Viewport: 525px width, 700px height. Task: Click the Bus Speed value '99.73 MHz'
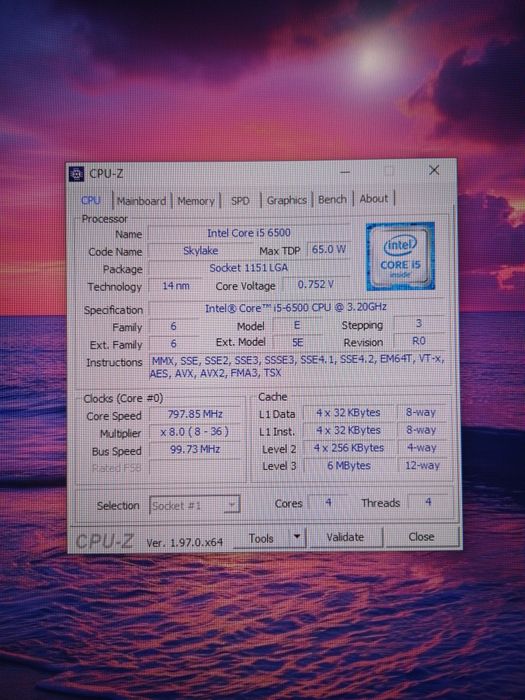[195, 449]
